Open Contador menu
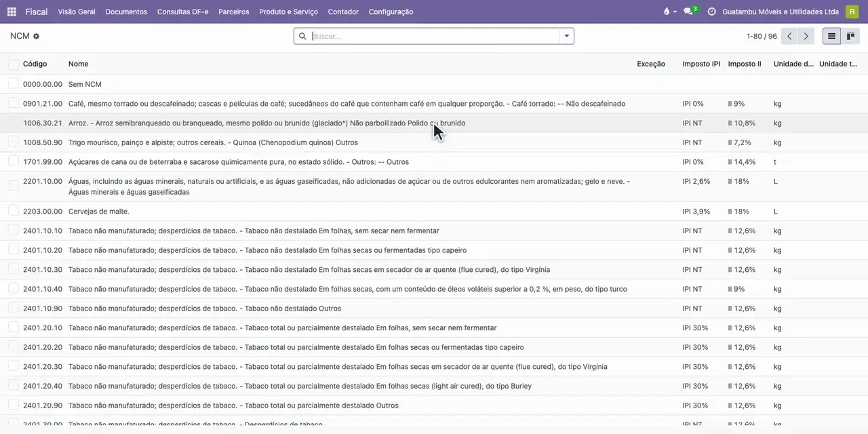Image resolution: width=868 pixels, height=434 pixels. (343, 12)
